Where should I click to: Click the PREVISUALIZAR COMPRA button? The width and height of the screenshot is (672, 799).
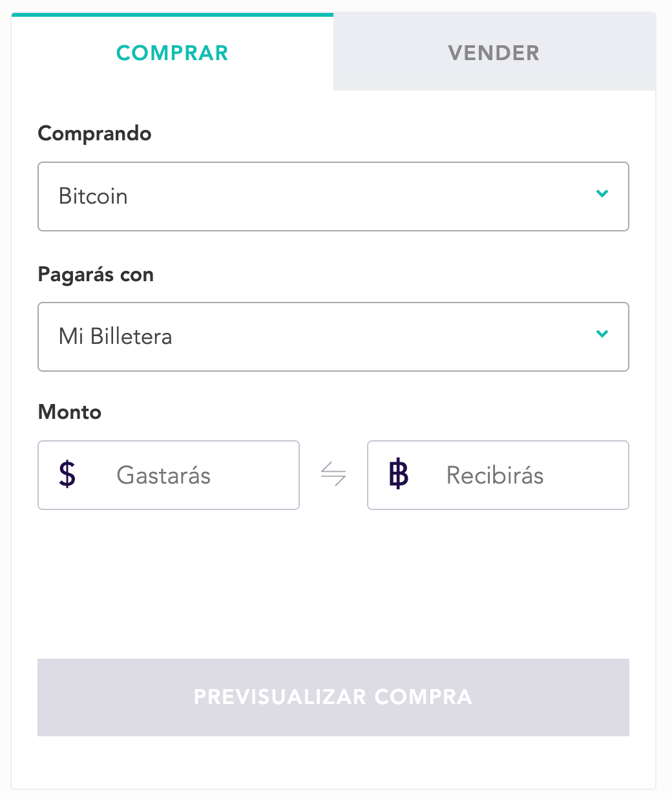333,698
